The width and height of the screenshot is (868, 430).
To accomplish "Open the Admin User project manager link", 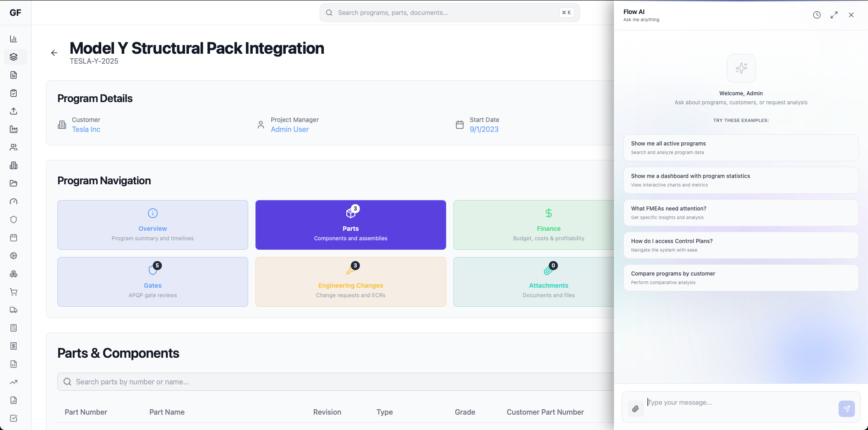I will tap(289, 129).
